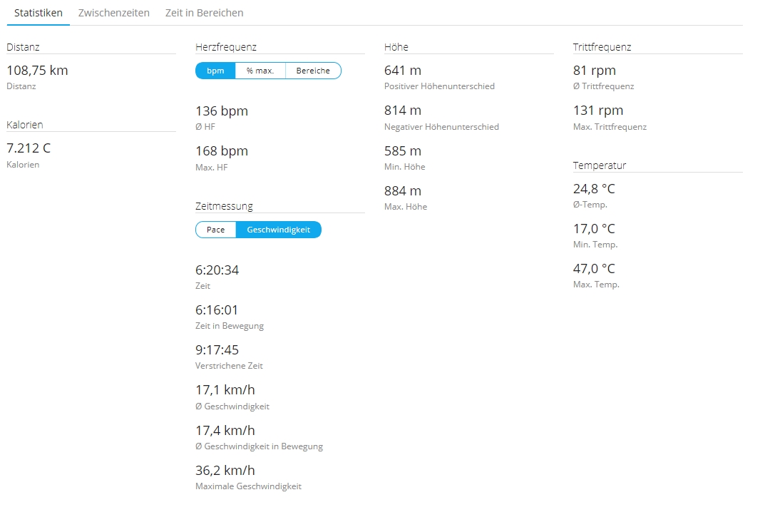Click the 9:17:45 Verstrichene Zeit value
The height and width of the screenshot is (532, 760).
click(217, 350)
